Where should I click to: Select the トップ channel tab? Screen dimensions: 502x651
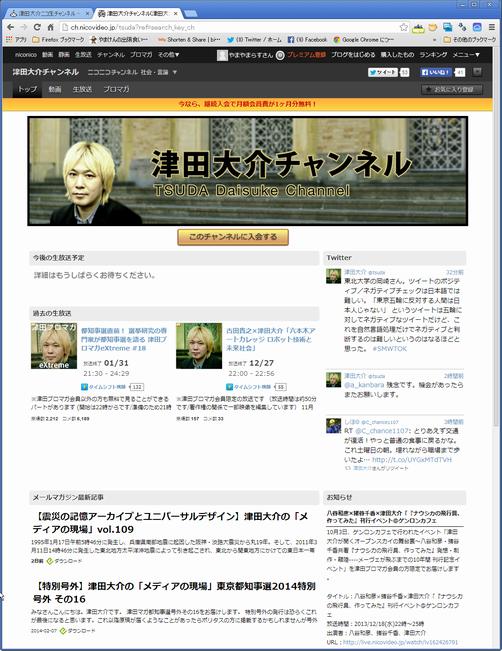(x=27, y=89)
